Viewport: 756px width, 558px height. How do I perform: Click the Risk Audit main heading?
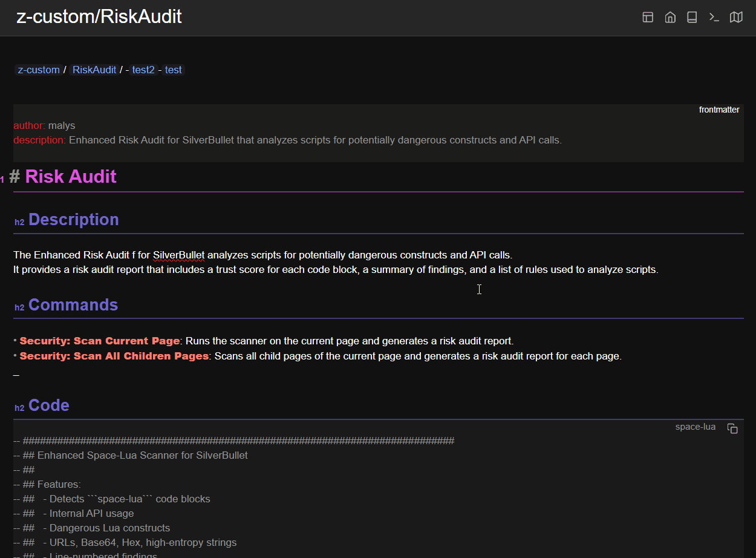(x=71, y=177)
